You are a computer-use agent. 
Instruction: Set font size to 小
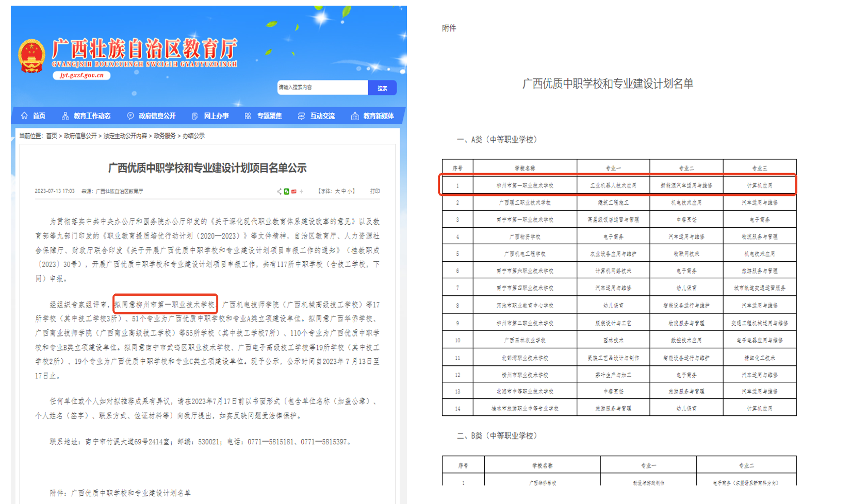[350, 191]
